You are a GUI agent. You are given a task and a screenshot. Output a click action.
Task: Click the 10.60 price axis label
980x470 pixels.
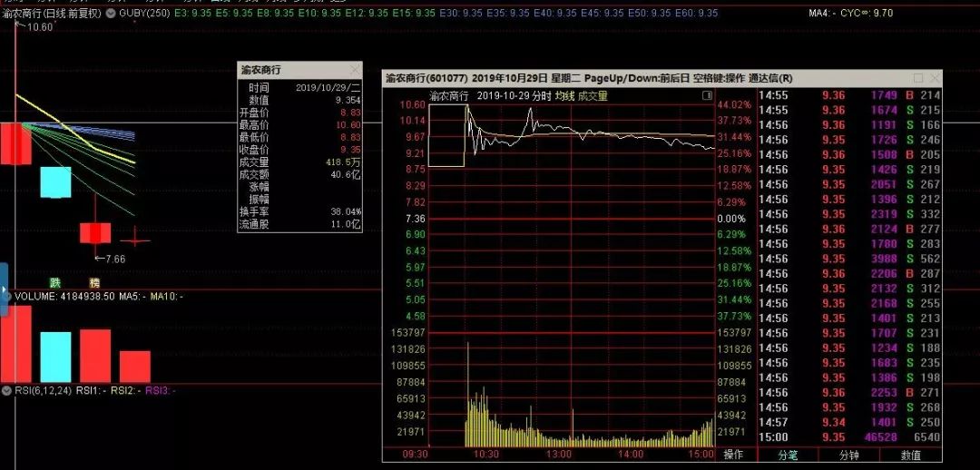[x=413, y=104]
